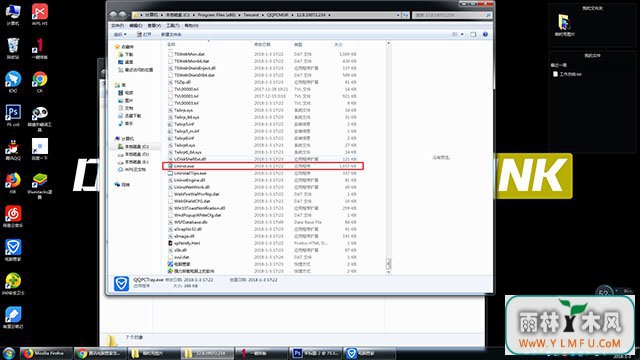Open the Help menu in Explorer
Image resolution: width=640 pixels, height=360 pixels.
pyautogui.click(x=191, y=25)
